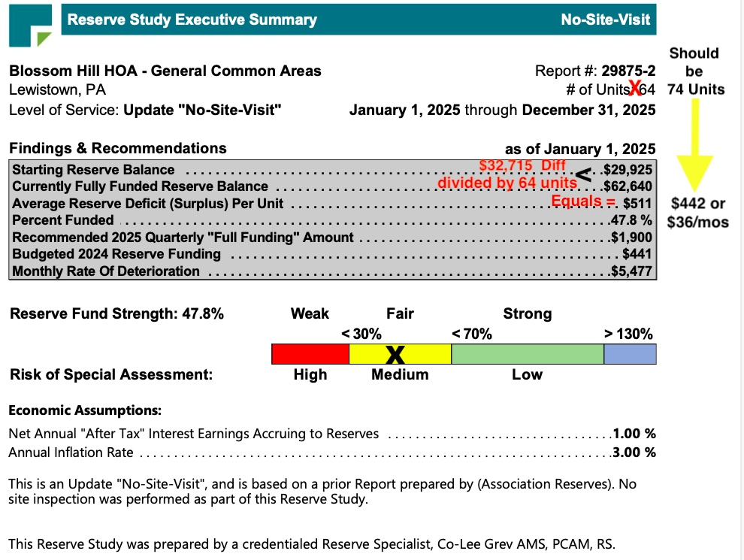744x560 pixels.
Task: Click the "$5,477" deterioration value
Action: (x=631, y=271)
